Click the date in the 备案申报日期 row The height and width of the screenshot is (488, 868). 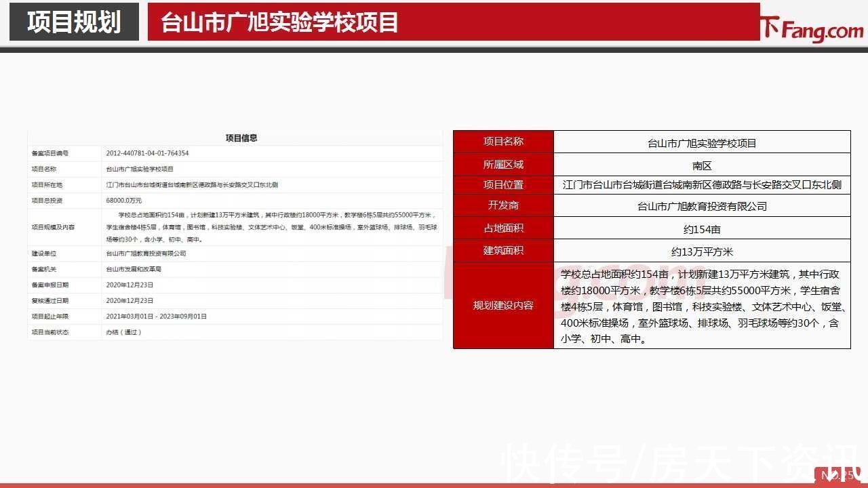click(130, 285)
